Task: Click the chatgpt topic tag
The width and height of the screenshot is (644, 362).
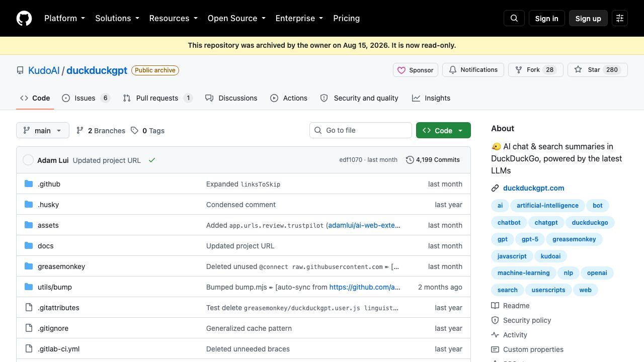Action: pyautogui.click(x=546, y=223)
